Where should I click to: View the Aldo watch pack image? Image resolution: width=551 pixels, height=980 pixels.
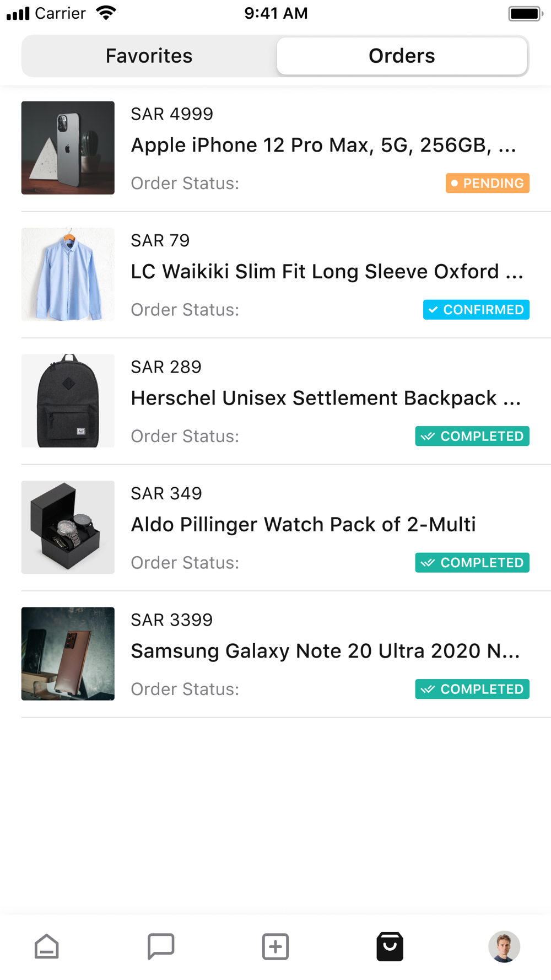click(x=68, y=527)
